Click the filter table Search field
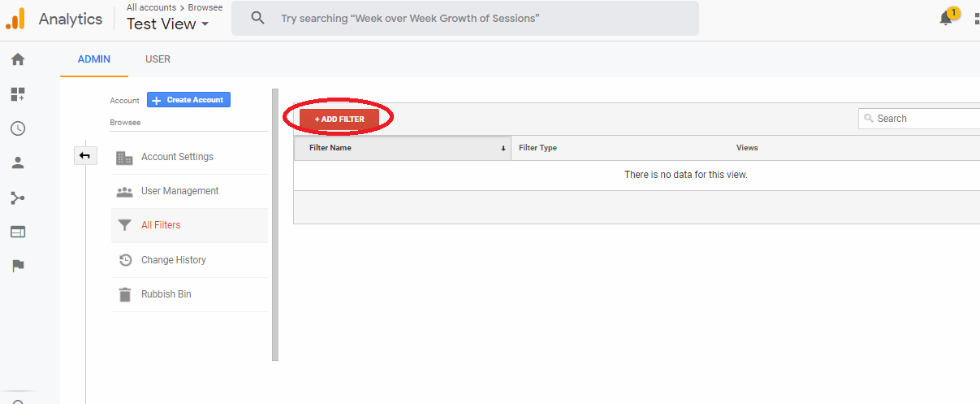The height and width of the screenshot is (404, 980). 919,119
